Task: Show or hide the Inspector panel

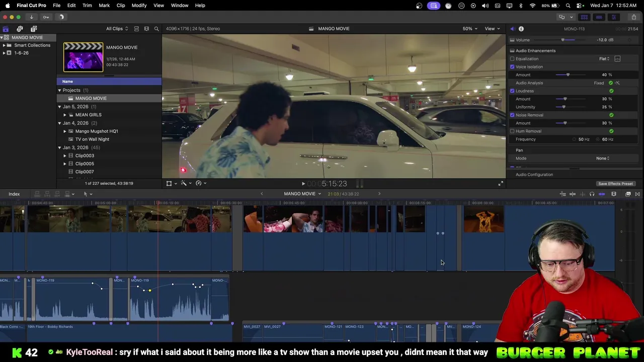Action: pyautogui.click(x=613, y=17)
